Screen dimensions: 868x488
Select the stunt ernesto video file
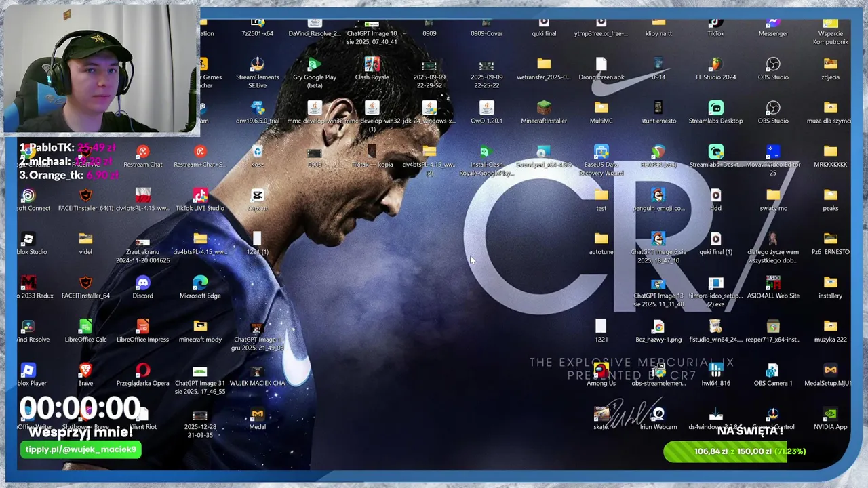point(658,112)
